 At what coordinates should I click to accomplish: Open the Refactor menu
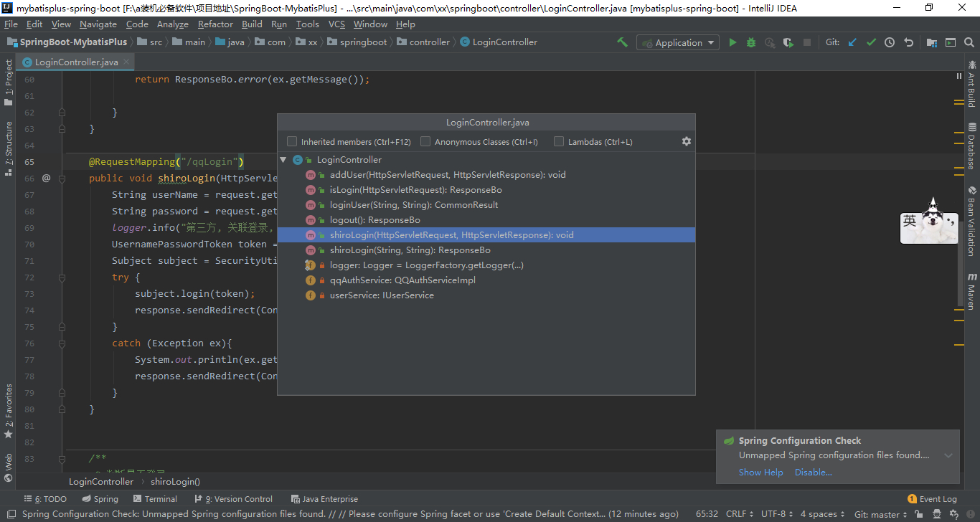(215, 24)
